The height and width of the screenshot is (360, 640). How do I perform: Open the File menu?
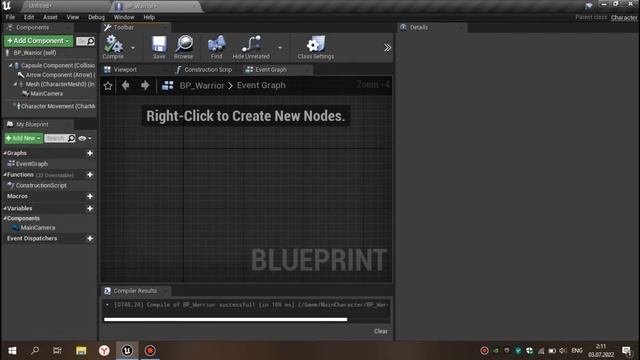[x=10, y=17]
